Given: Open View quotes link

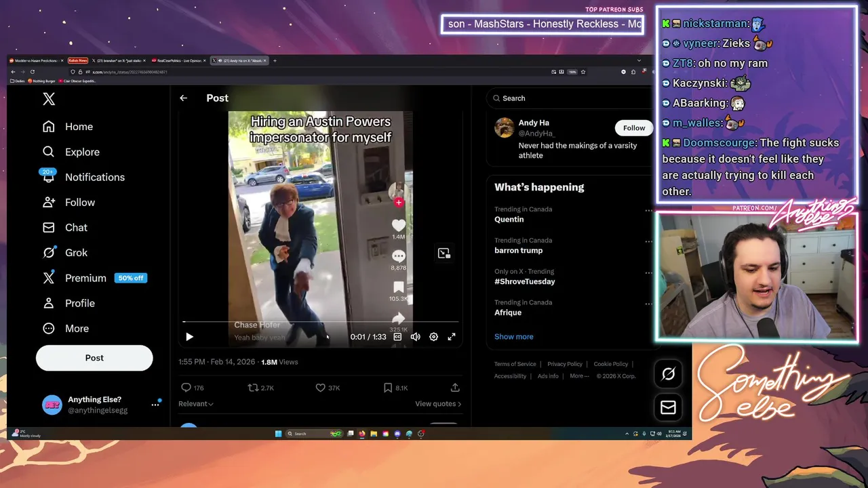Looking at the screenshot, I should click(438, 404).
